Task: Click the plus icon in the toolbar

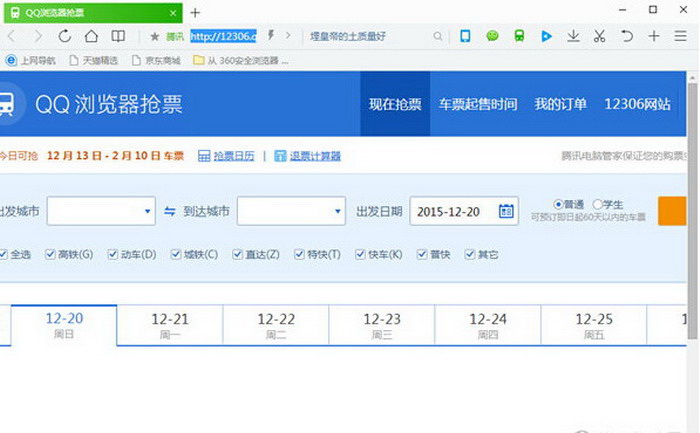Action: [654, 36]
